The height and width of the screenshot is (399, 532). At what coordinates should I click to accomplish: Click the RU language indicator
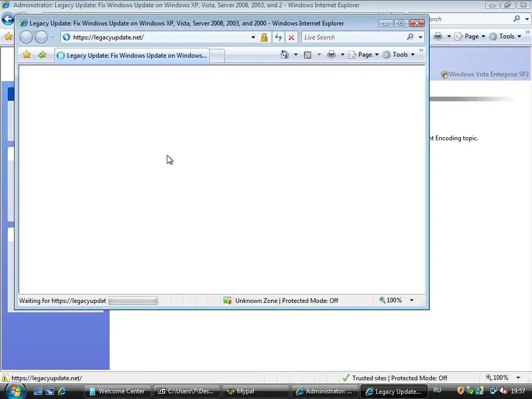pyautogui.click(x=437, y=390)
